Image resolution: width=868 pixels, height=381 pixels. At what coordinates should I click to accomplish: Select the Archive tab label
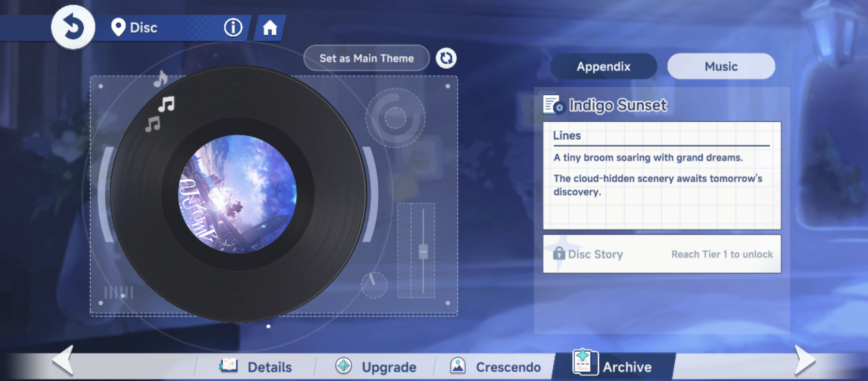coord(627,367)
